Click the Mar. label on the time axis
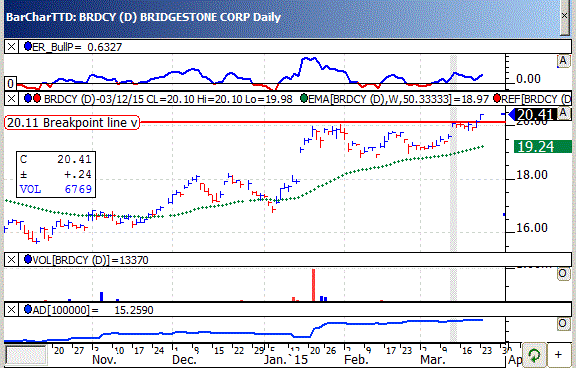The width and height of the screenshot is (576, 368). [x=433, y=360]
